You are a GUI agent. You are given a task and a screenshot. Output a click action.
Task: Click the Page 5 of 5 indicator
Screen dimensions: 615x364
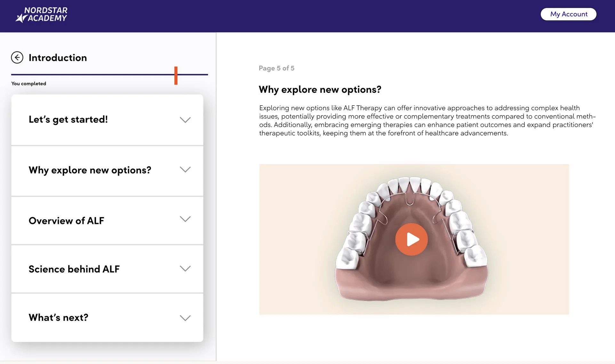(x=276, y=68)
